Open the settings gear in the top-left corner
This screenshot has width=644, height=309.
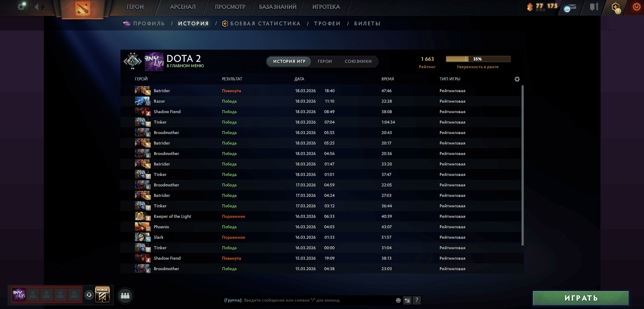(21, 6)
